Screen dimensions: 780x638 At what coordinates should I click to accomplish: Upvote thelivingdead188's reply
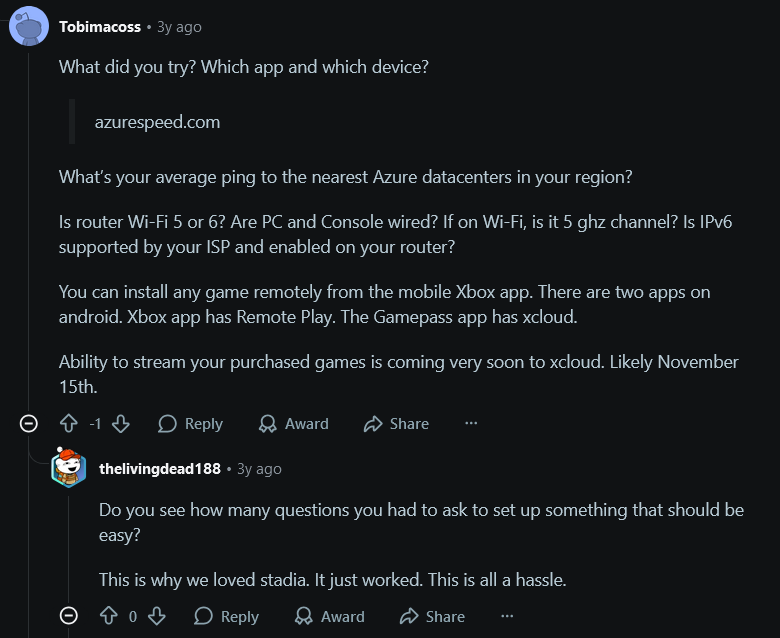[109, 616]
